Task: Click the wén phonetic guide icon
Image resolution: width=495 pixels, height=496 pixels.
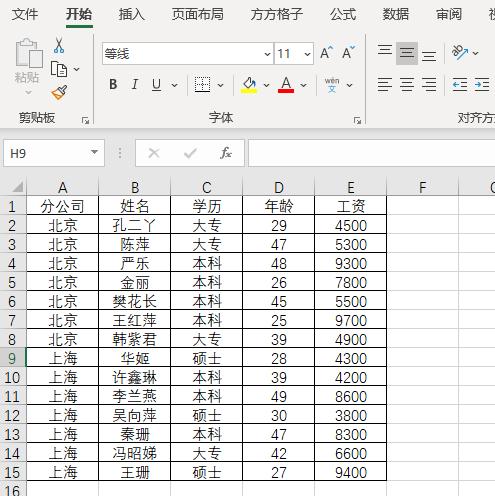Action: coord(332,85)
